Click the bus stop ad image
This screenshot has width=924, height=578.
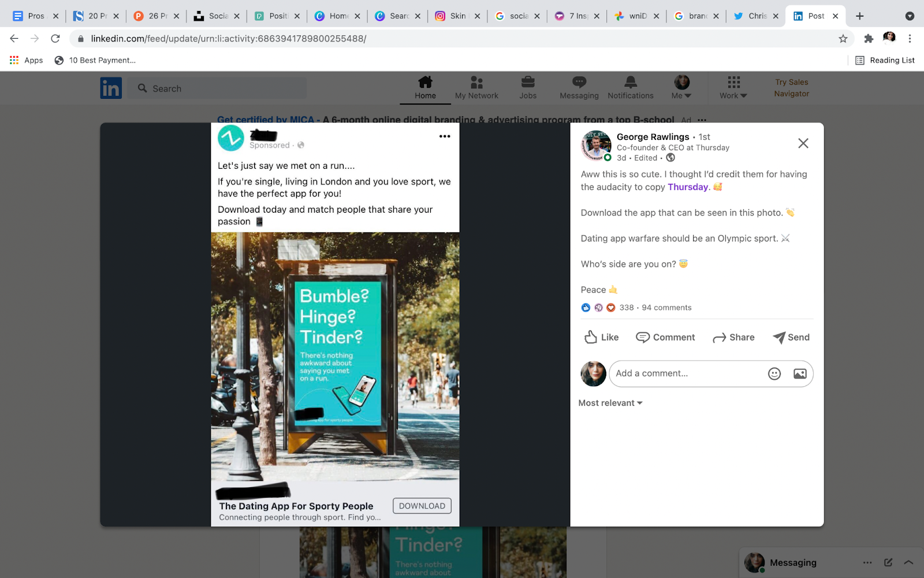[x=335, y=357]
